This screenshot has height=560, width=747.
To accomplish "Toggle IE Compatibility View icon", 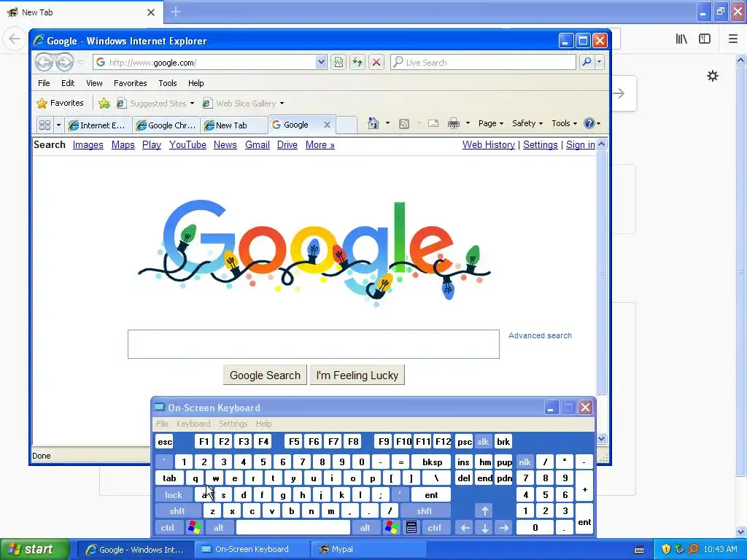I will tap(338, 63).
